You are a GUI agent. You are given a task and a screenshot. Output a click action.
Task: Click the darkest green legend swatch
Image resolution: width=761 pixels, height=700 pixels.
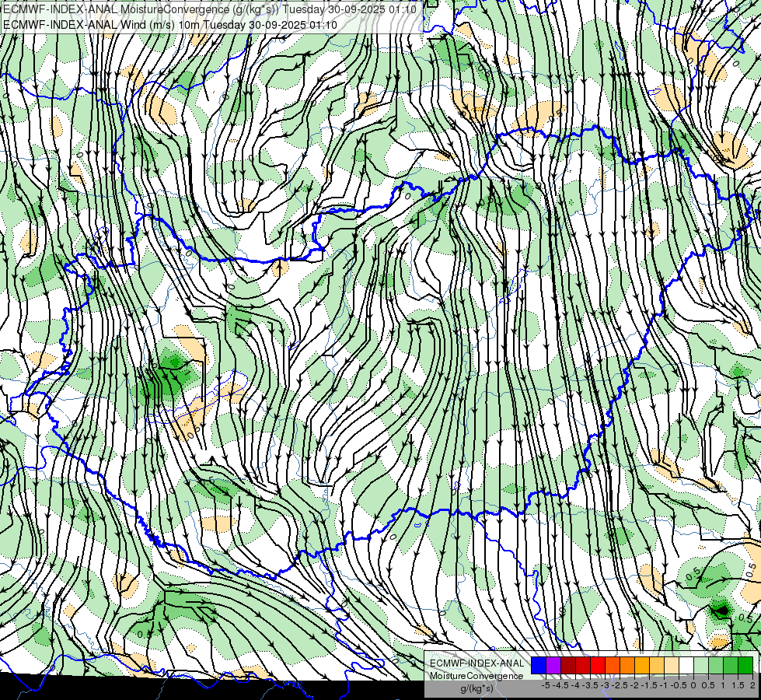745,665
